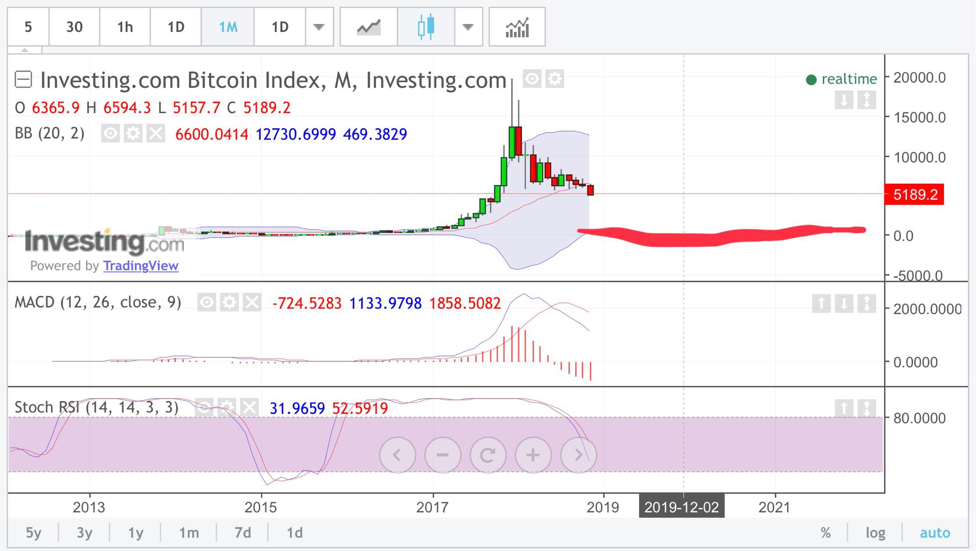Screen dimensions: 980x551
Task: Open the TradingView link
Action: 141,265
